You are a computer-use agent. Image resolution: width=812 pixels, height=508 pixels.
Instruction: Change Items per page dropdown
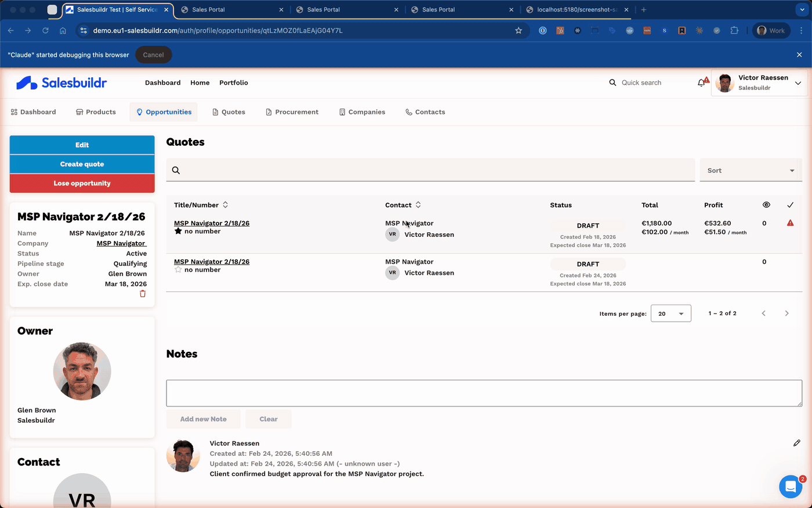point(671,314)
